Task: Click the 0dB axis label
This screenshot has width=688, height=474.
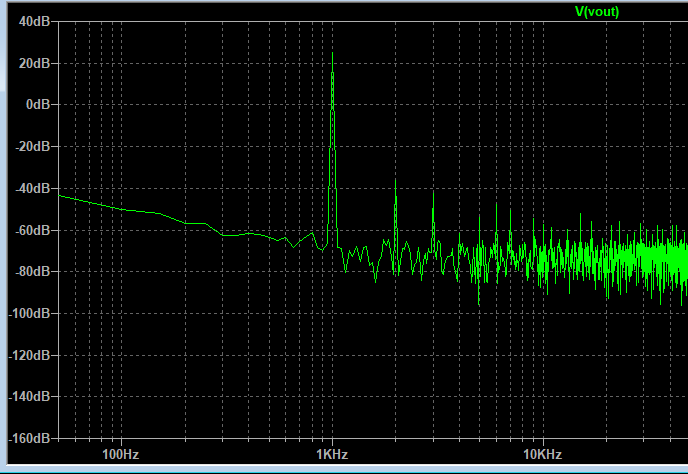Action: tap(38, 104)
